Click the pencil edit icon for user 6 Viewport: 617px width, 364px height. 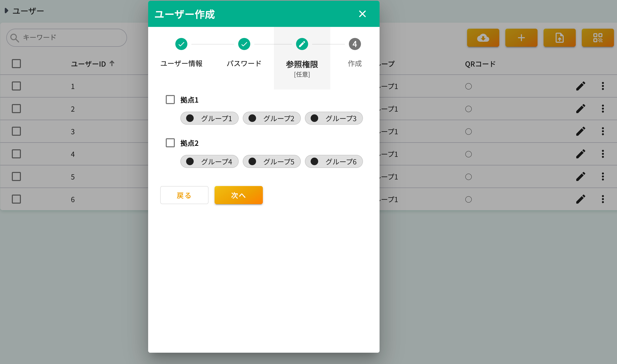581,199
